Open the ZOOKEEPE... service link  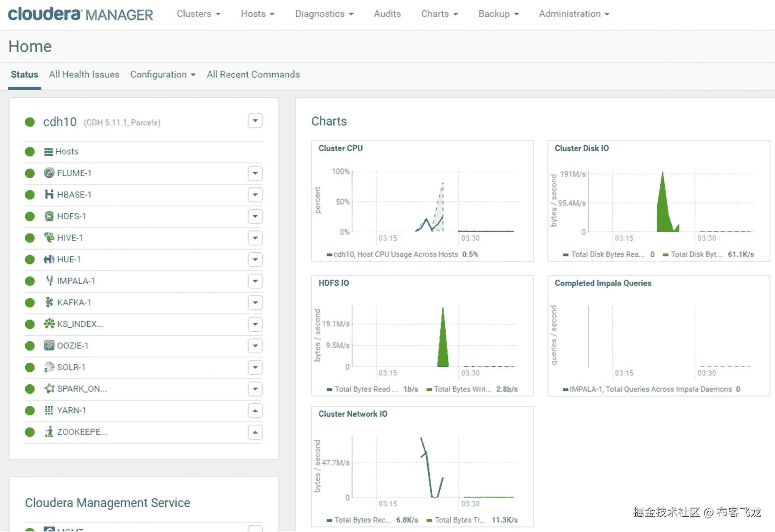click(x=82, y=432)
